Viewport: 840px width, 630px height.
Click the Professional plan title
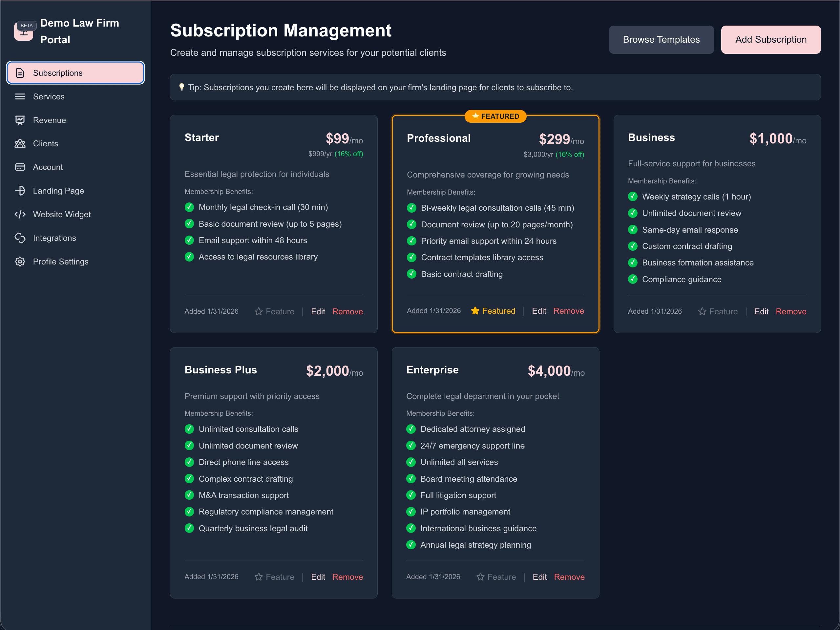[x=439, y=138]
